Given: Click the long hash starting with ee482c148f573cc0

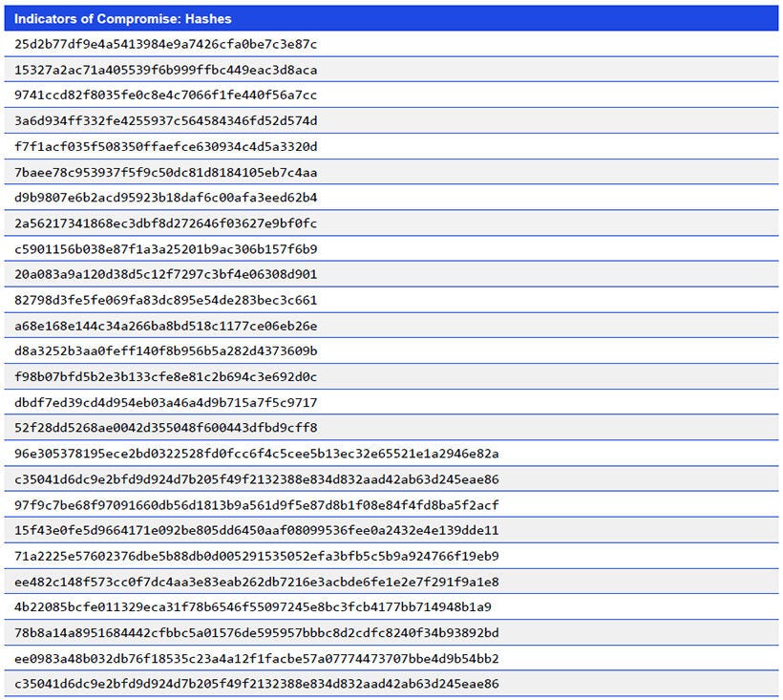Looking at the screenshot, I should pyautogui.click(x=257, y=582).
